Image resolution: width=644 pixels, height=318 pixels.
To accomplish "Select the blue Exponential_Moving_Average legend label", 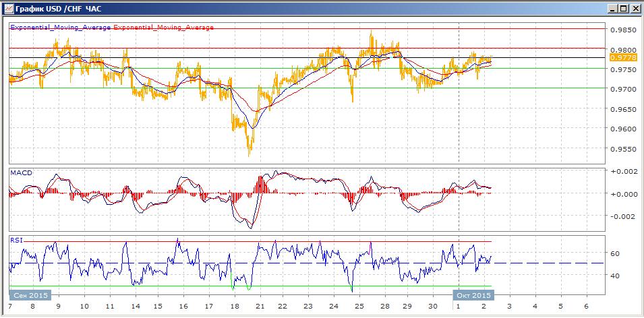I will pos(60,28).
